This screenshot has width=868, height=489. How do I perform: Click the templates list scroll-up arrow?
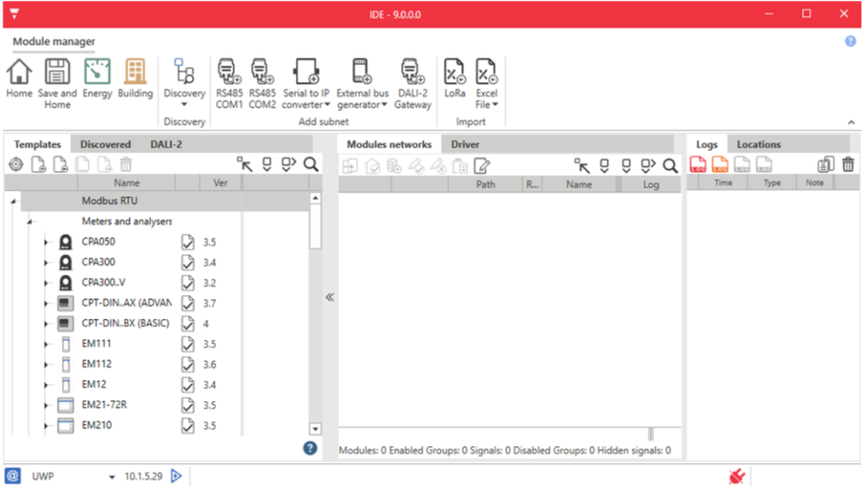click(x=315, y=198)
